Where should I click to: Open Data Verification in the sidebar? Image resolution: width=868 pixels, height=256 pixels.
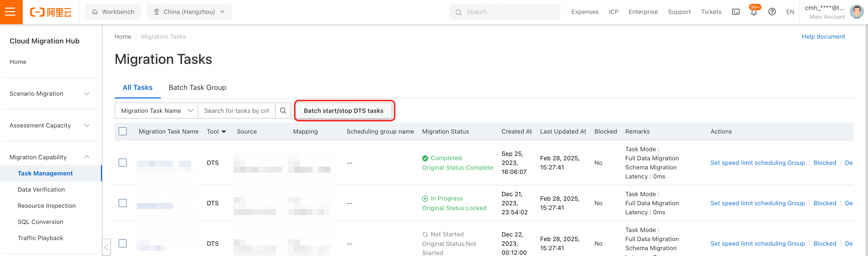pos(41,189)
